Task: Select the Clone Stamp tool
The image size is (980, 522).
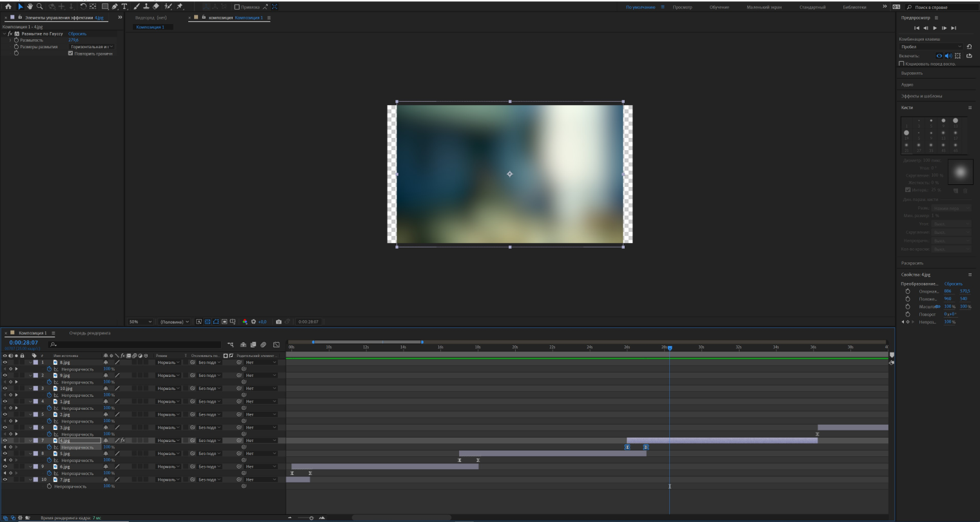Action: [146, 6]
